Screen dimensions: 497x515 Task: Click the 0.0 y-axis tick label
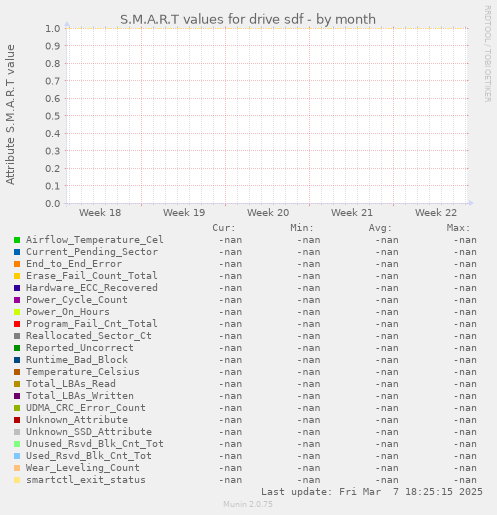(53, 203)
